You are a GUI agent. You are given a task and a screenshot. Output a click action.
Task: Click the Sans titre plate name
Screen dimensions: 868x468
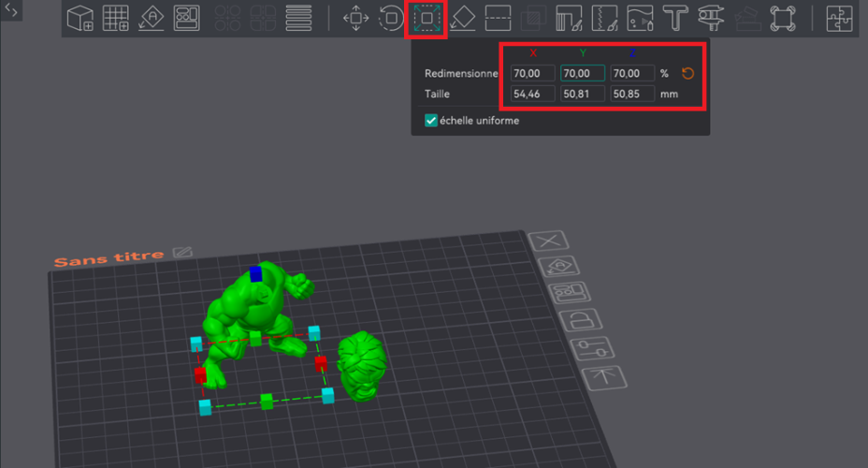tap(109, 258)
